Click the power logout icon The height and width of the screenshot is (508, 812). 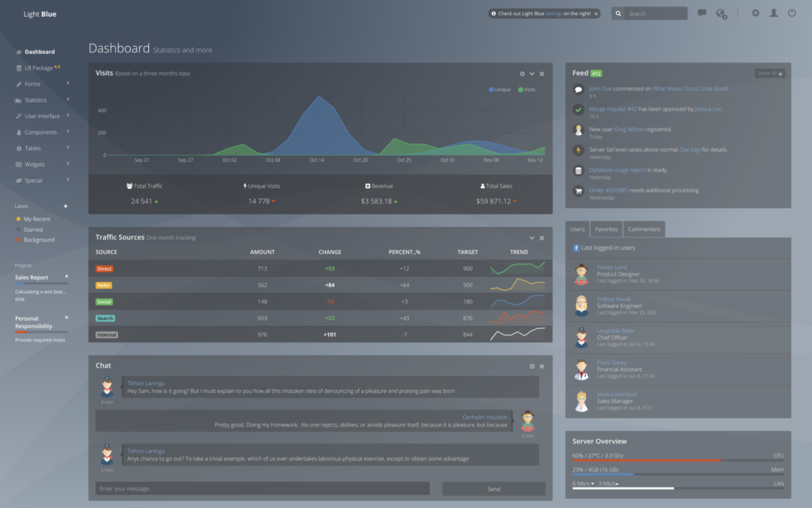tap(791, 13)
